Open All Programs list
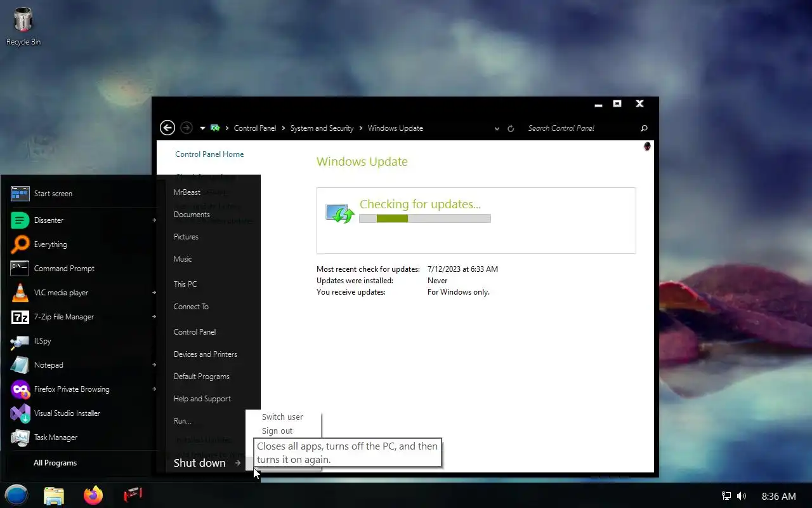The width and height of the screenshot is (812, 508). point(55,463)
